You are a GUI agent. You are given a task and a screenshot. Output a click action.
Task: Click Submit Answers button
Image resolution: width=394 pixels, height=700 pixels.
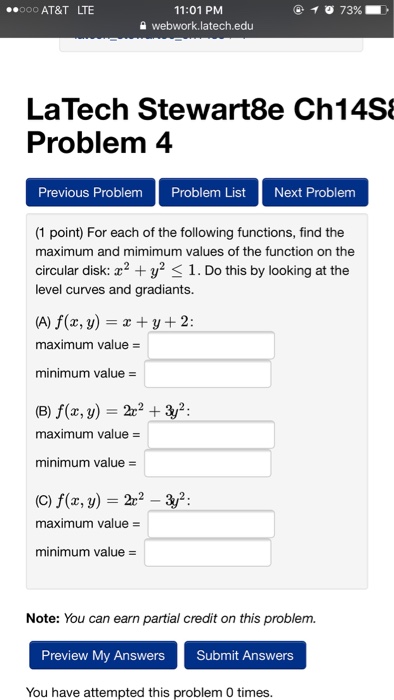click(x=245, y=655)
